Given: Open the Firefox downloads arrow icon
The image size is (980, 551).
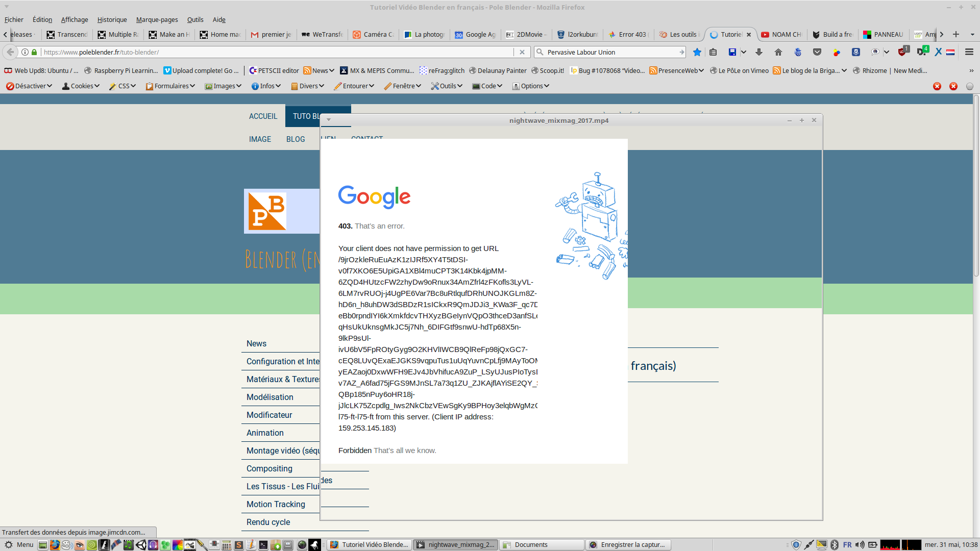Looking at the screenshot, I should coord(759,52).
